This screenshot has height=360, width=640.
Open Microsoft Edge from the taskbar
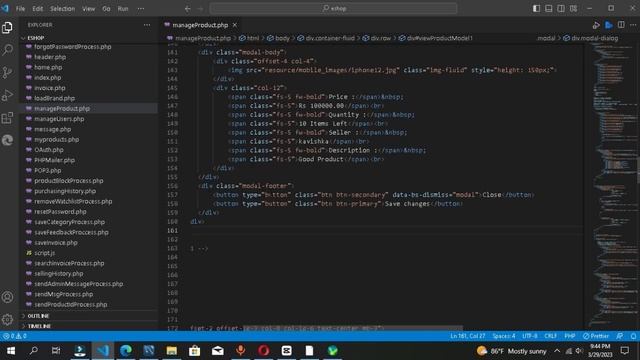(126, 351)
